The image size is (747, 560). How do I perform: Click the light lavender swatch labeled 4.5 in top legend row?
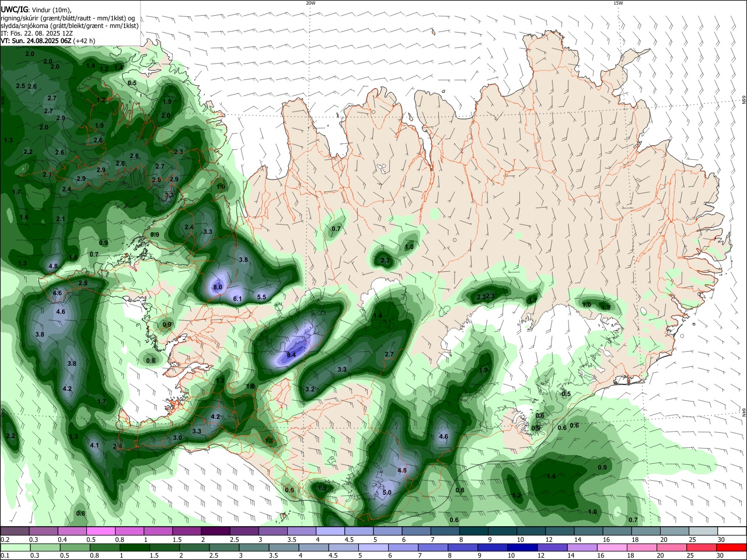coord(358,531)
